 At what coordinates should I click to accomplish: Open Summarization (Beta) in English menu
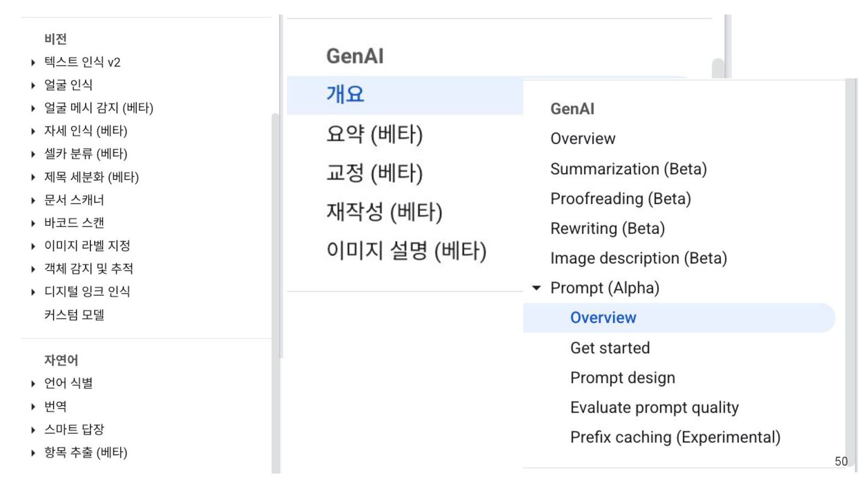(628, 169)
